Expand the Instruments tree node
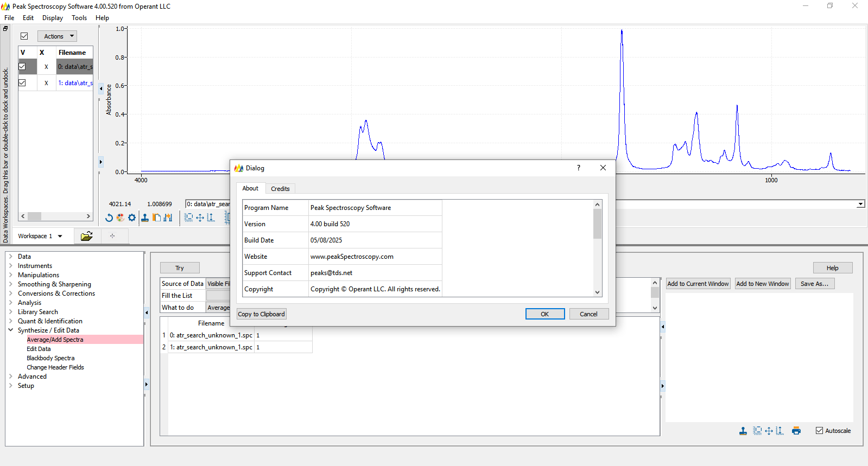The height and width of the screenshot is (466, 868). (x=10, y=266)
